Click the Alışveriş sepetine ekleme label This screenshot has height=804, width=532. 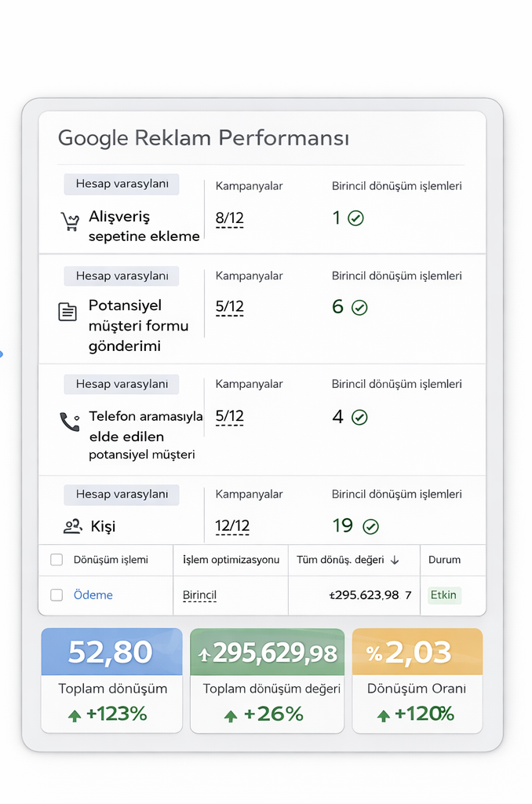coord(144,226)
